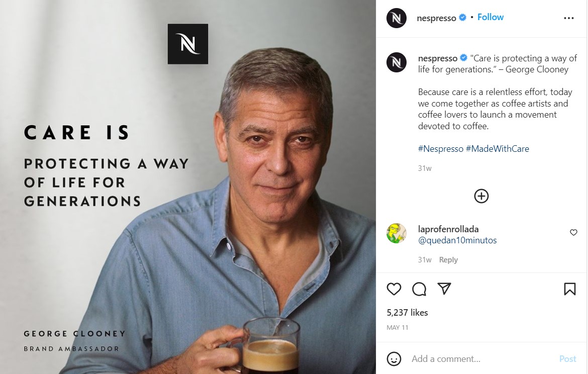Screen dimensions: 588x374
Task: Click the Nespresso avatar beside the caption
Action: pyautogui.click(x=397, y=62)
